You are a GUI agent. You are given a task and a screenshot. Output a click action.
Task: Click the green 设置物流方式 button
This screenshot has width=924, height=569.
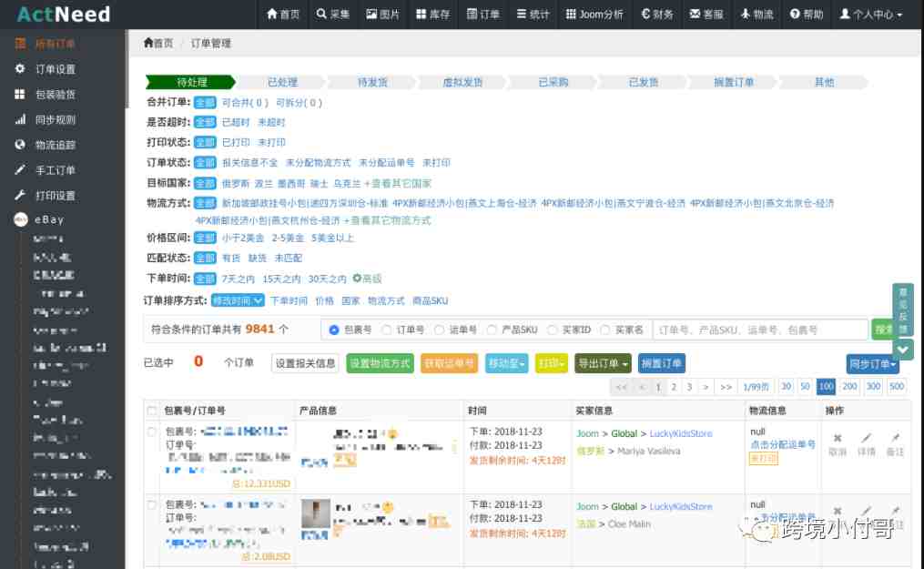tap(380, 363)
